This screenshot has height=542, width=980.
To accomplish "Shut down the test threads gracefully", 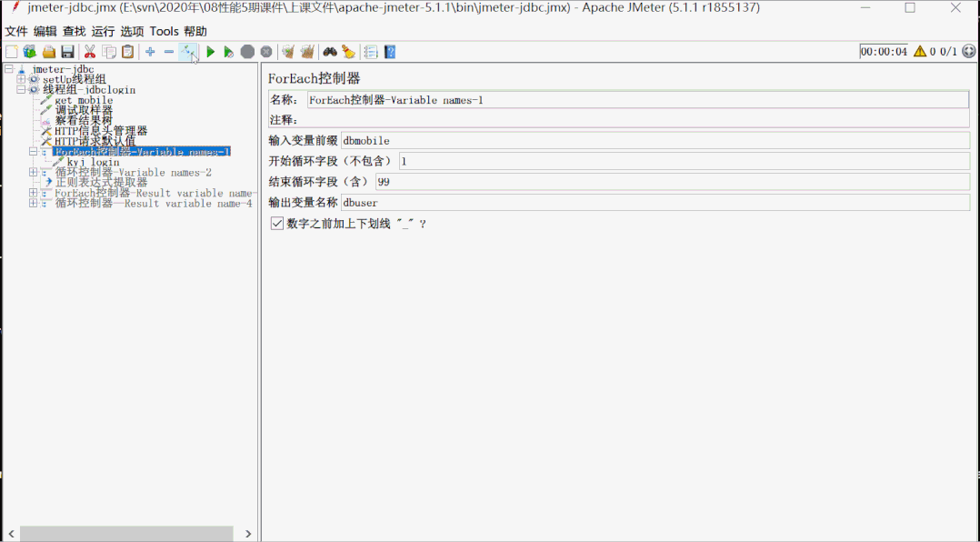I will point(266,52).
